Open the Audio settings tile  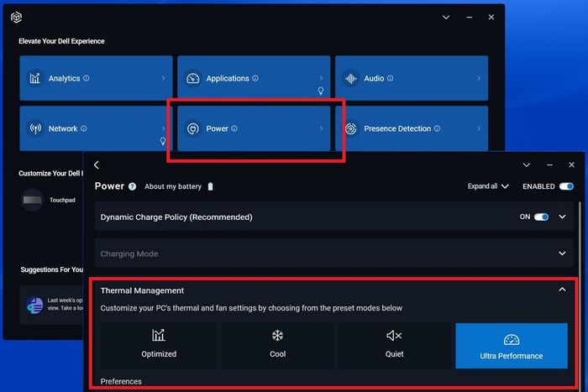pos(411,79)
